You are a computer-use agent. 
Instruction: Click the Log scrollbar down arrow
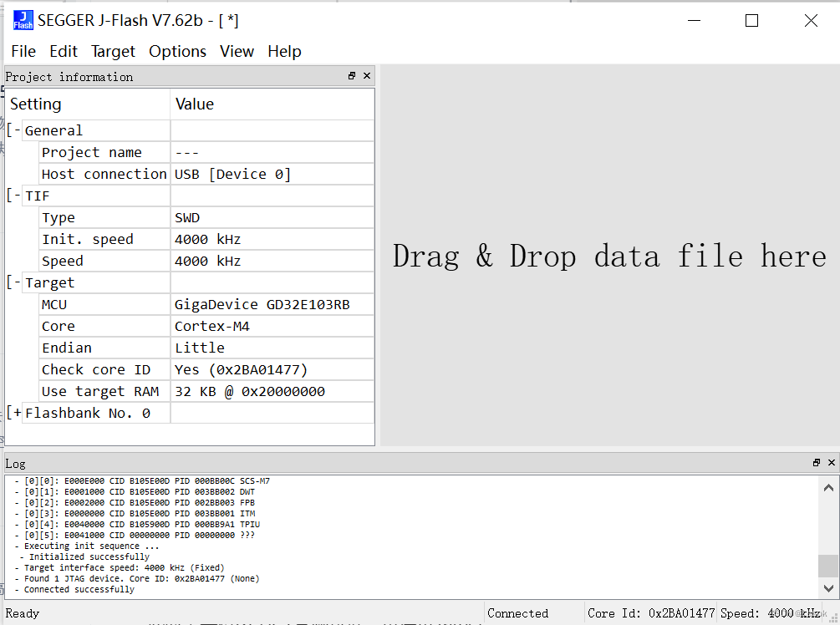pyautogui.click(x=828, y=588)
